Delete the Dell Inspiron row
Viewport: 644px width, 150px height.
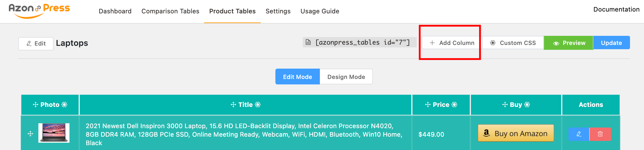pyautogui.click(x=600, y=134)
